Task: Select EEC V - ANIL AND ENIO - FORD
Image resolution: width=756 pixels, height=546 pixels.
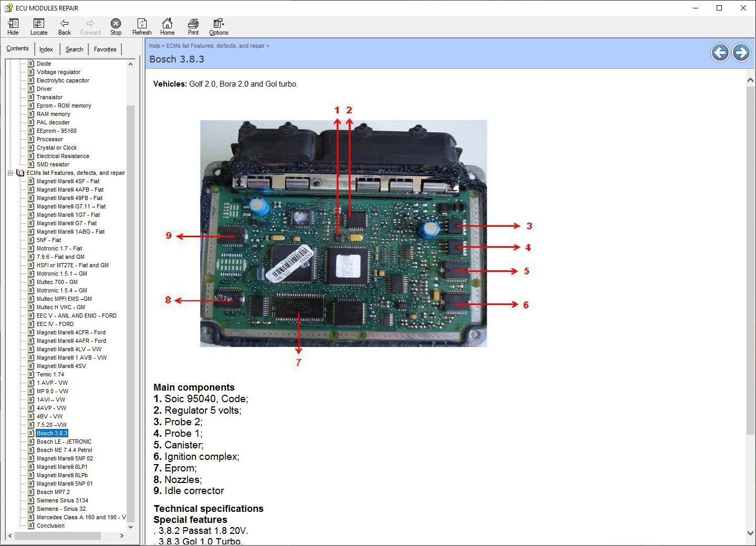Action: click(x=77, y=316)
